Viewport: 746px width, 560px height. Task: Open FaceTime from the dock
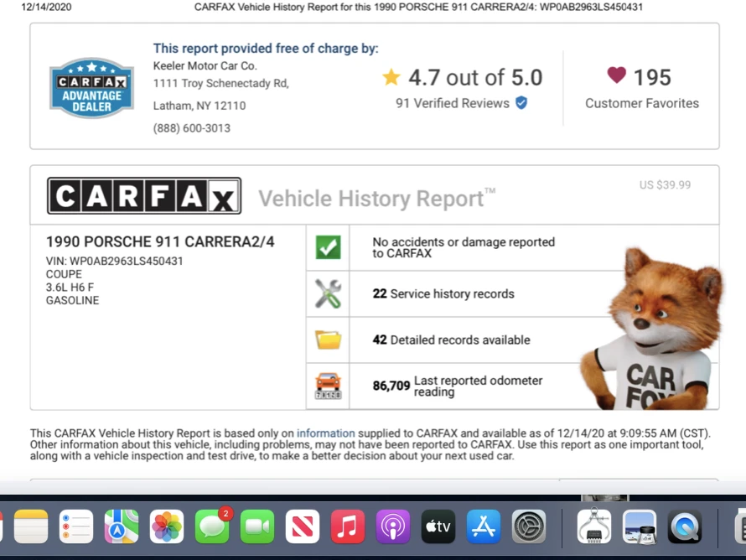[x=257, y=526]
